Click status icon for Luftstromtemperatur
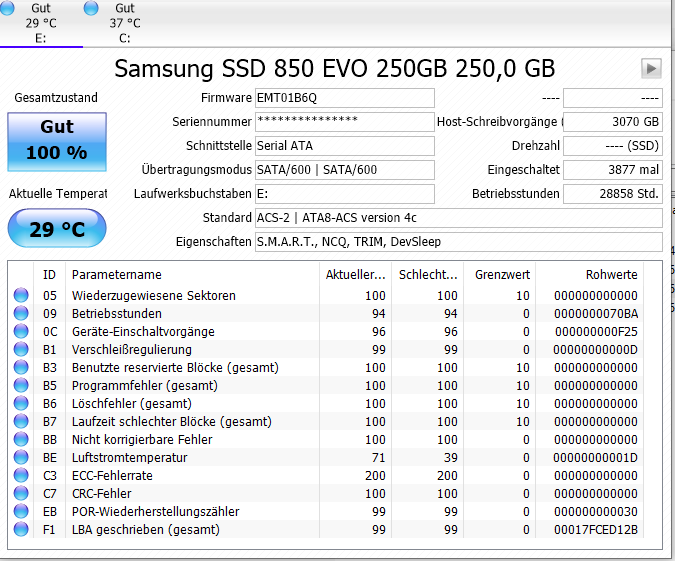Viewport: 675px width, 561px height. click(21, 457)
